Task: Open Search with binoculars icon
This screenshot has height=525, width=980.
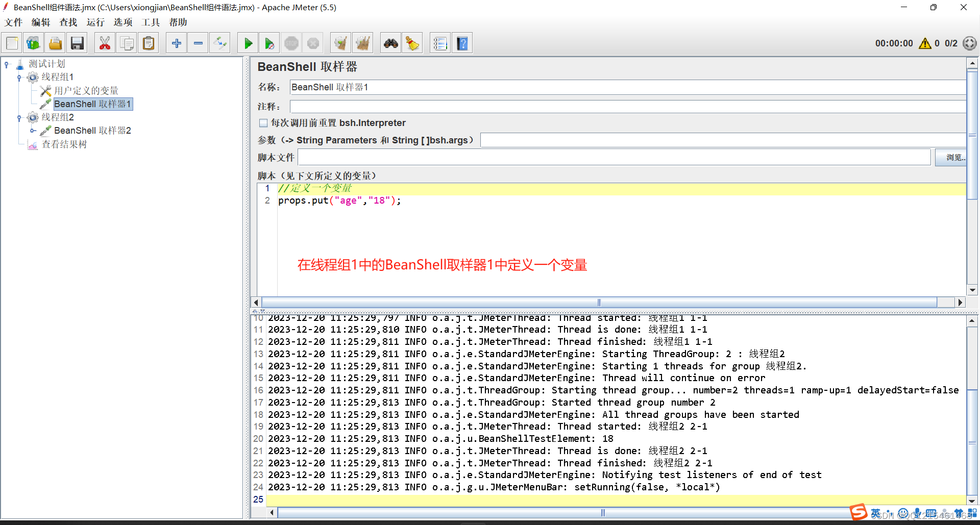Action: coord(391,43)
